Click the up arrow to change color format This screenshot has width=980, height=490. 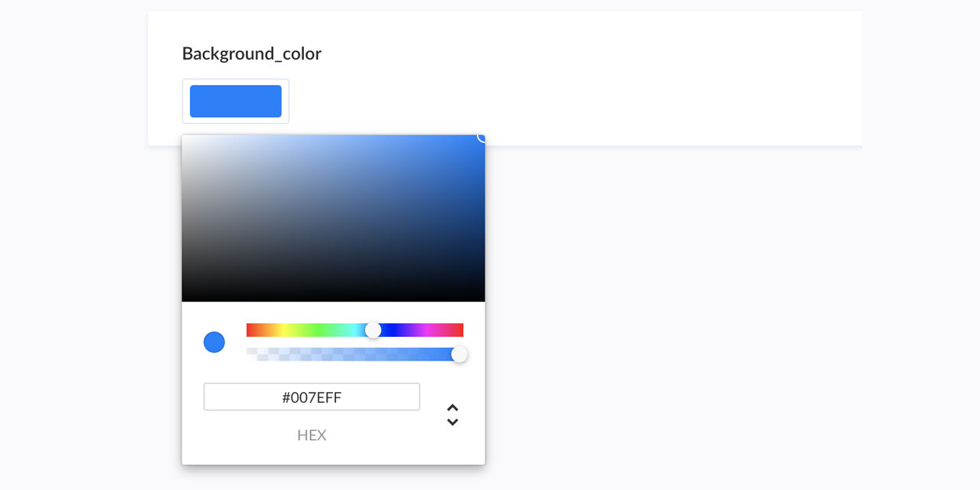point(452,407)
